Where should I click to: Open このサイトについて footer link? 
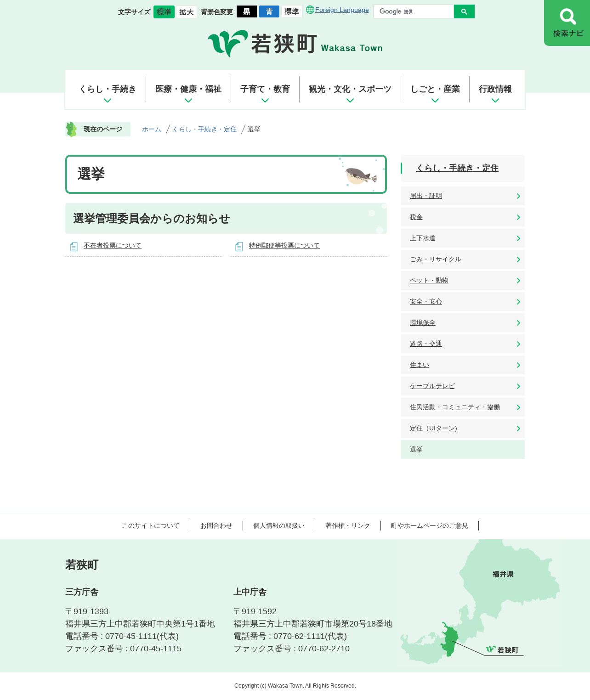[x=151, y=525]
